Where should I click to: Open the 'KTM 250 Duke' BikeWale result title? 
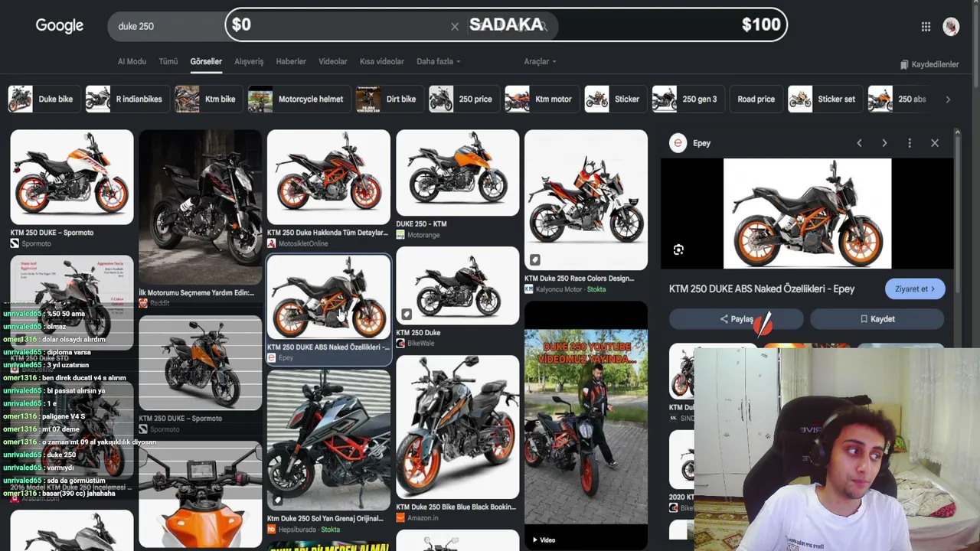pyautogui.click(x=418, y=333)
